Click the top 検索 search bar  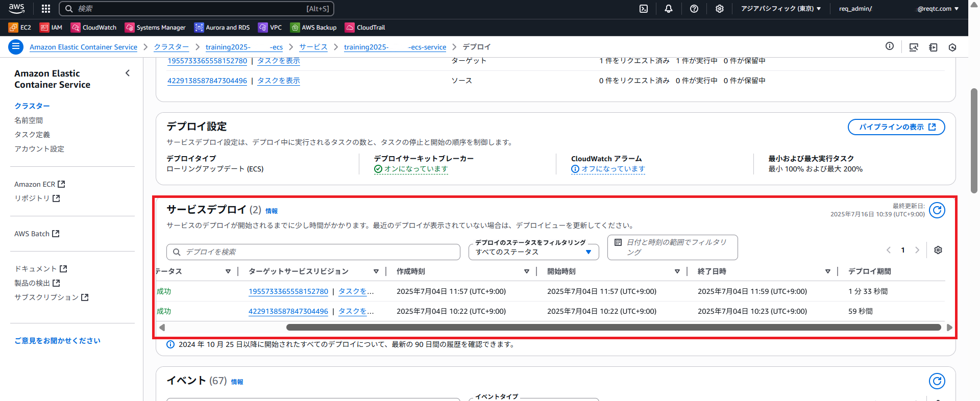click(197, 9)
